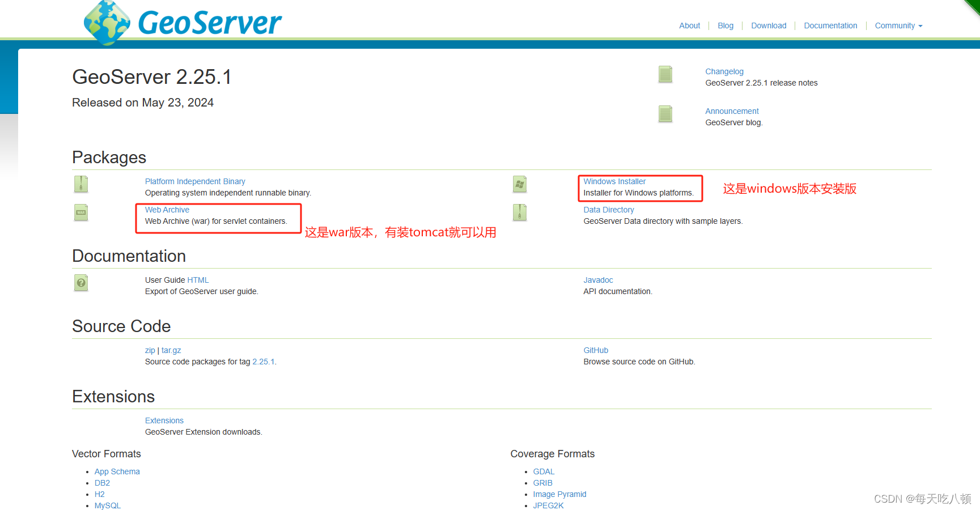Screen dimensions: 980x510
Task: Click the Platform Independent Binary zip icon
Action: point(81,184)
